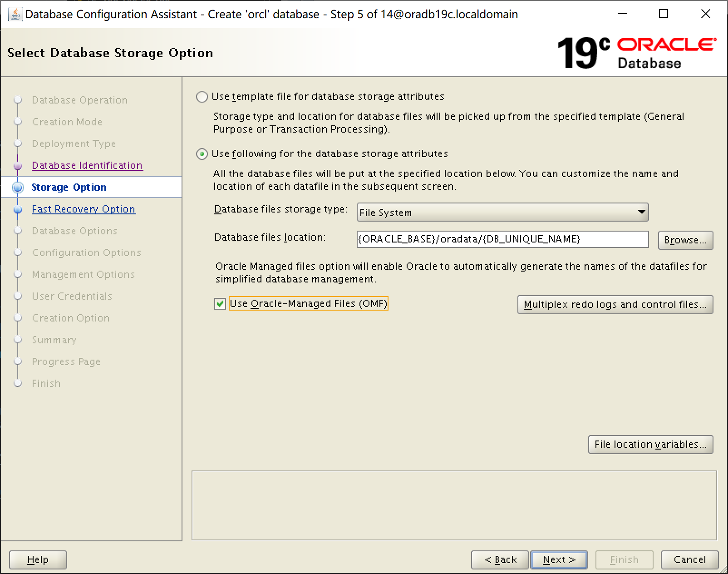The image size is (728, 574).
Task: Click the User Credentials step label
Action: click(72, 296)
